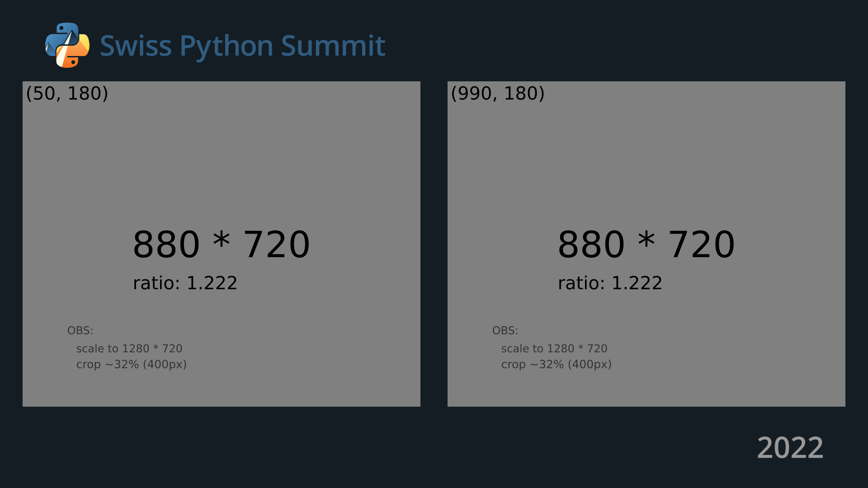Click the word Swiss in the title
Screen dimensions: 868x488
click(136, 46)
